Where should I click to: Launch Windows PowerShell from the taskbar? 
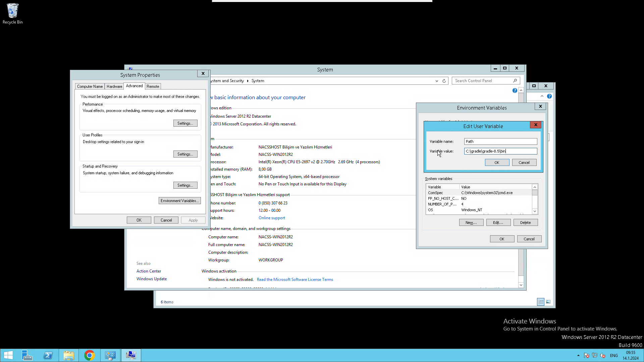(x=48, y=355)
